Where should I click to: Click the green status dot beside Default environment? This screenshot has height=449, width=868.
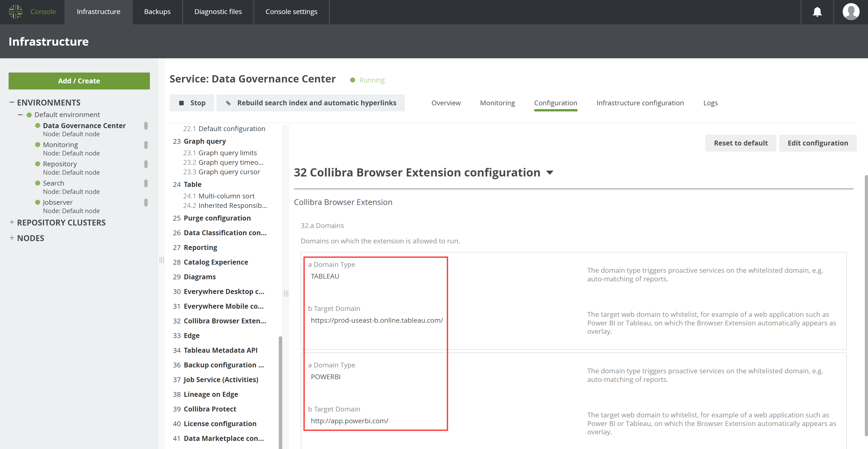pos(29,115)
